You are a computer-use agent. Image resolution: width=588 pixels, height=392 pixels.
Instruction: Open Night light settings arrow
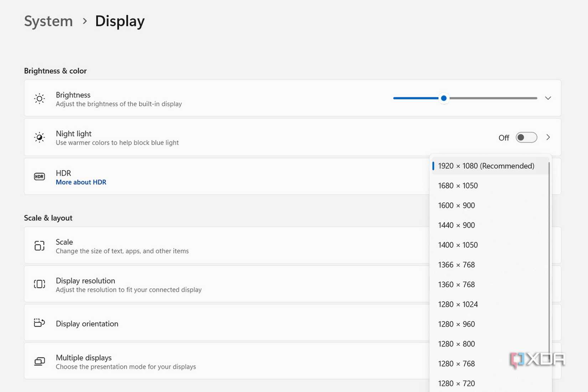(x=548, y=137)
